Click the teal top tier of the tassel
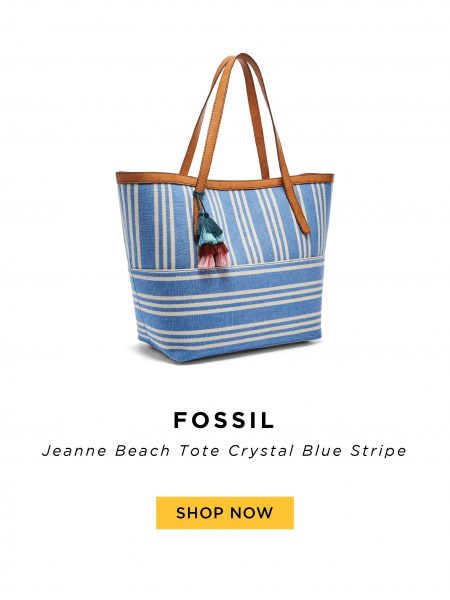This screenshot has width=450, height=600. [x=210, y=228]
